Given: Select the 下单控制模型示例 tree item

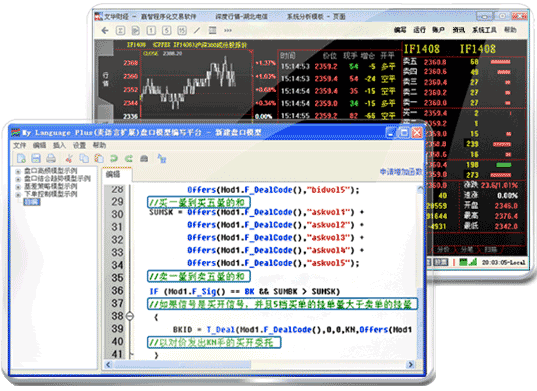Looking at the screenshot, I should [x=50, y=194].
